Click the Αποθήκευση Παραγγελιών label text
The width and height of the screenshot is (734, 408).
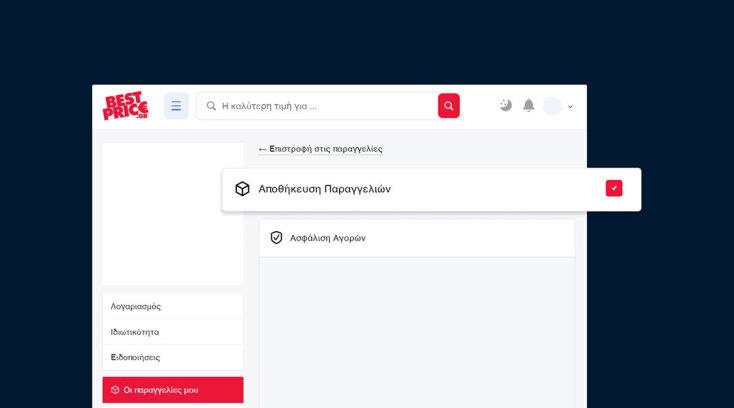coord(324,189)
